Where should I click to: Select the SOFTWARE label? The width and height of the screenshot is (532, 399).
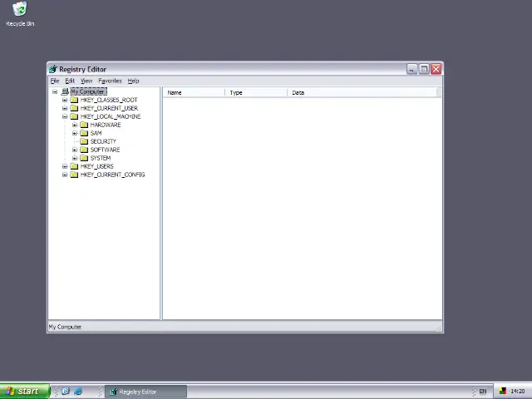[x=105, y=150]
